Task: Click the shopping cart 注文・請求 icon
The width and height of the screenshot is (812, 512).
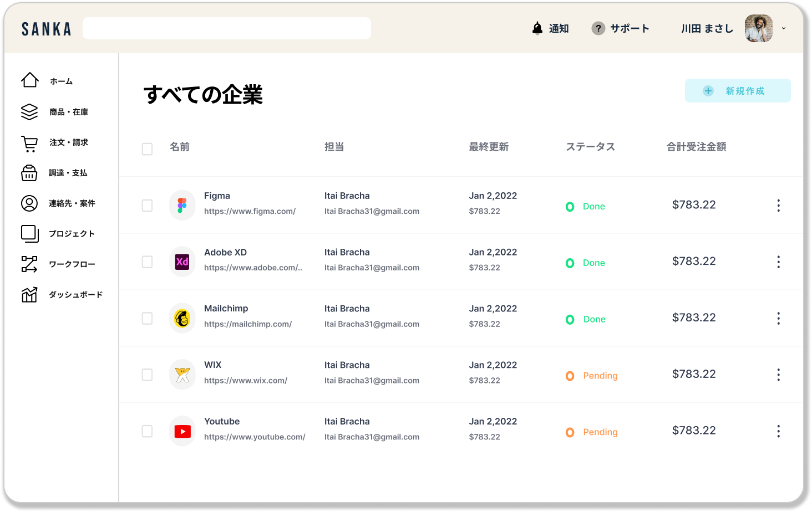Action: click(x=29, y=144)
